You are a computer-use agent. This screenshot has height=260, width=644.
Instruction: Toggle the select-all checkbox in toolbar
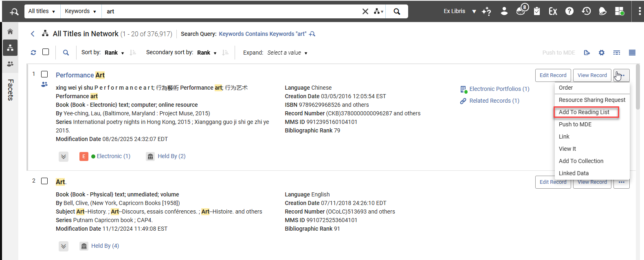click(x=46, y=52)
